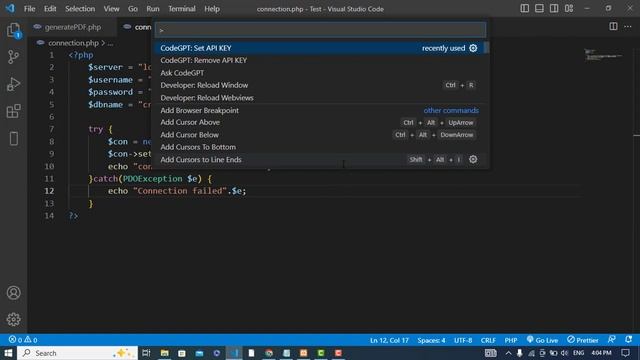Toggle secondary side bar layout icon
Viewport: 640px width, 360px height.
(x=554, y=9)
